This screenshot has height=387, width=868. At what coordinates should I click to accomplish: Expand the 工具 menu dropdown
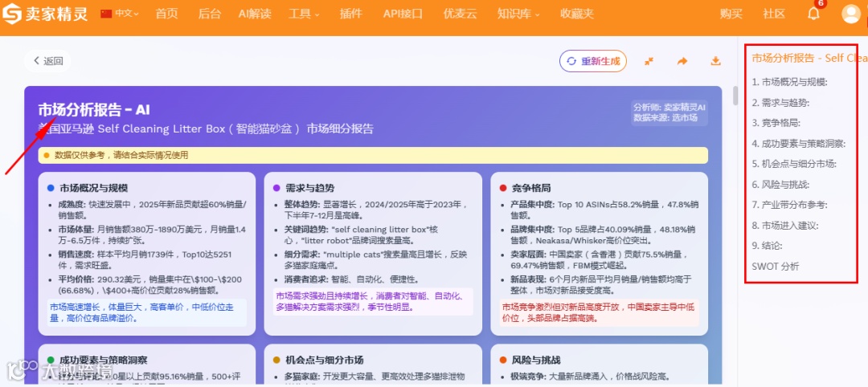304,14
